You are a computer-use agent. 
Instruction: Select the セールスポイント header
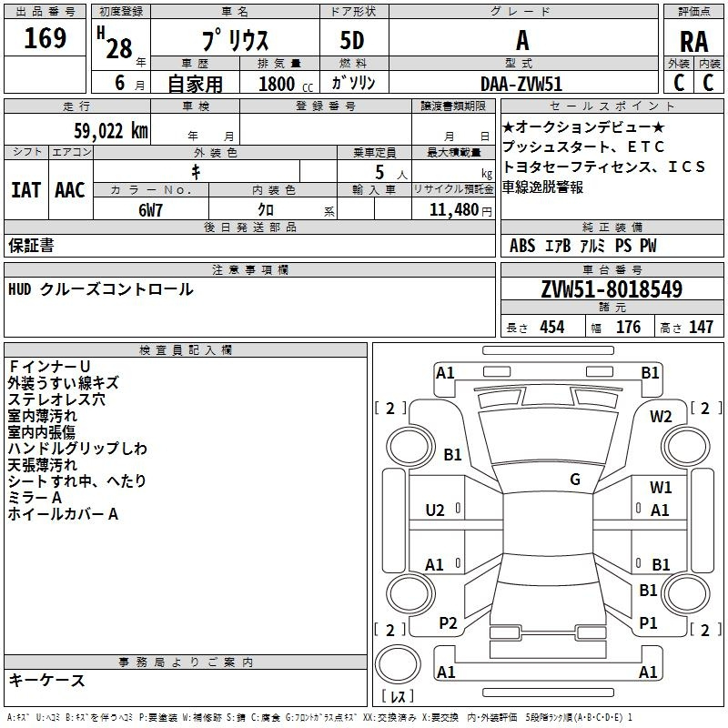[612, 106]
